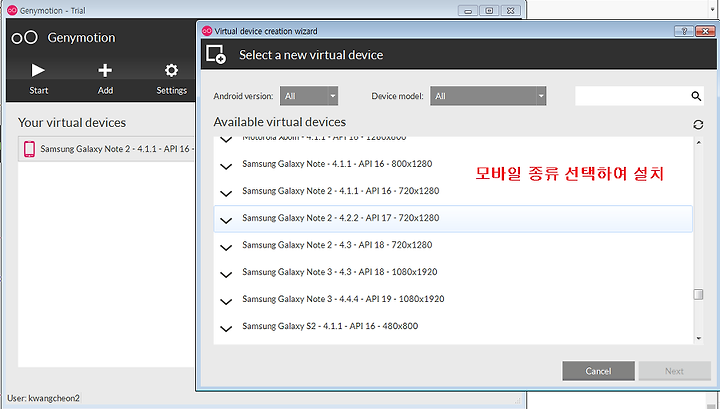Click the wizard help question button
The image size is (720, 409).
click(684, 31)
